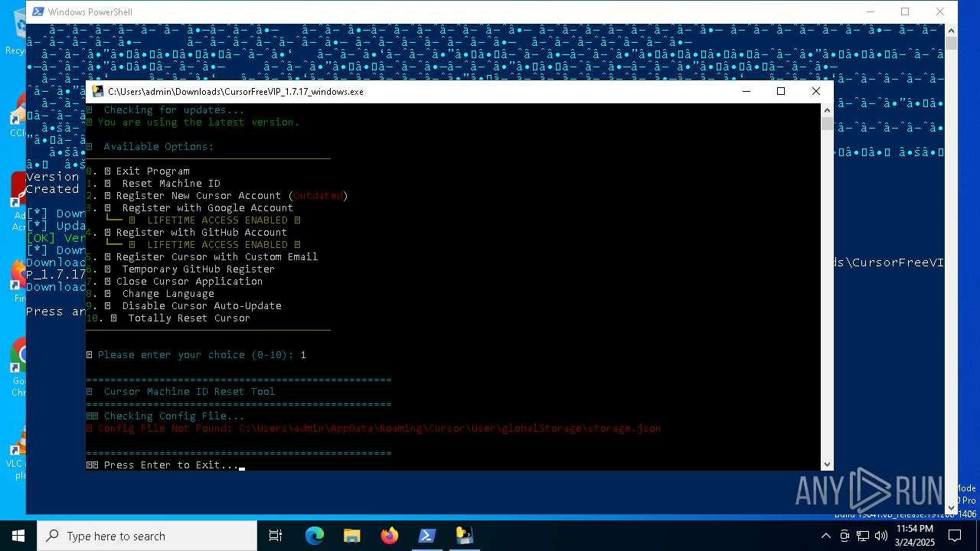Minimize the CursorFreeVIP console window
Image resolution: width=980 pixels, height=551 pixels.
pyautogui.click(x=746, y=91)
